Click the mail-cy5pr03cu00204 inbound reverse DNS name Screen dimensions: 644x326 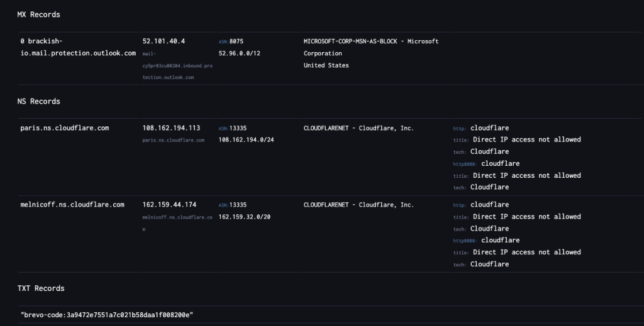click(169, 65)
